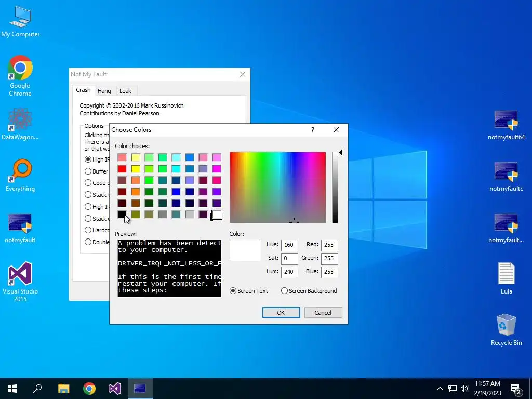Click the luminosity slider bar
Viewport: 532px width, 399px height.
(x=335, y=187)
